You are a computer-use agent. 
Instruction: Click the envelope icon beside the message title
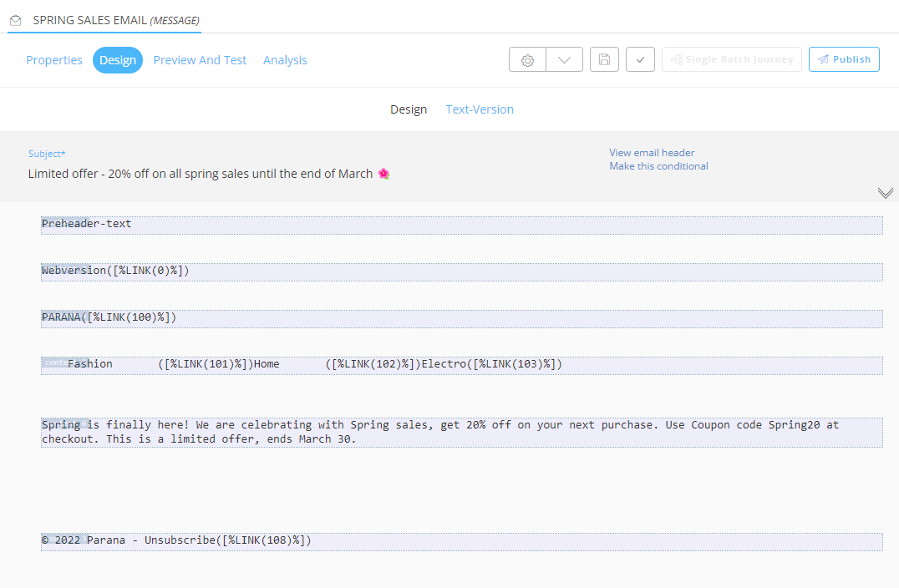[15, 20]
